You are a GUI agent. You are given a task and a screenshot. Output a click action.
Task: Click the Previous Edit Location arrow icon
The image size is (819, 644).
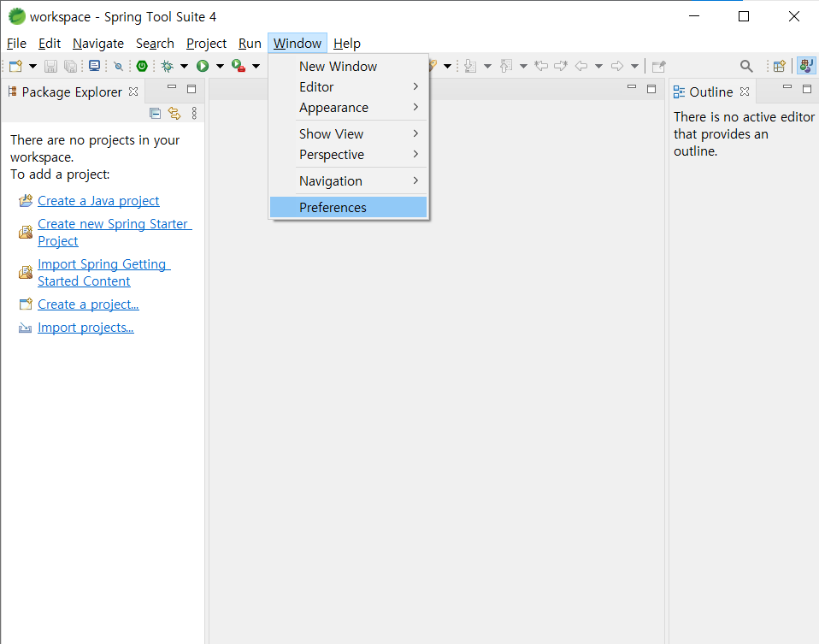[542, 66]
